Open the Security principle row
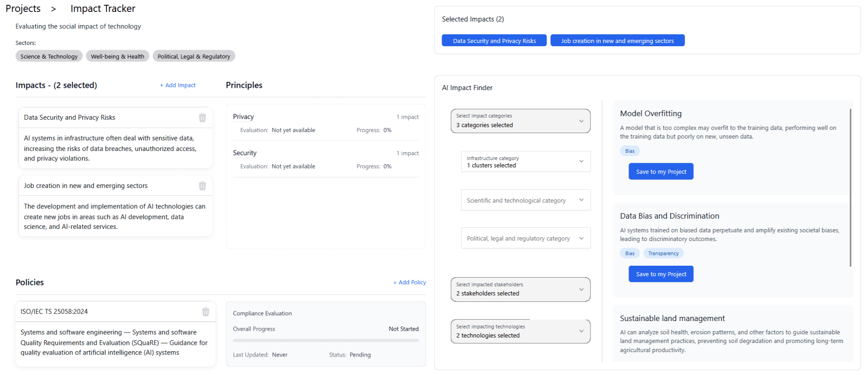Viewport: 868px width, 375px height. (x=326, y=160)
